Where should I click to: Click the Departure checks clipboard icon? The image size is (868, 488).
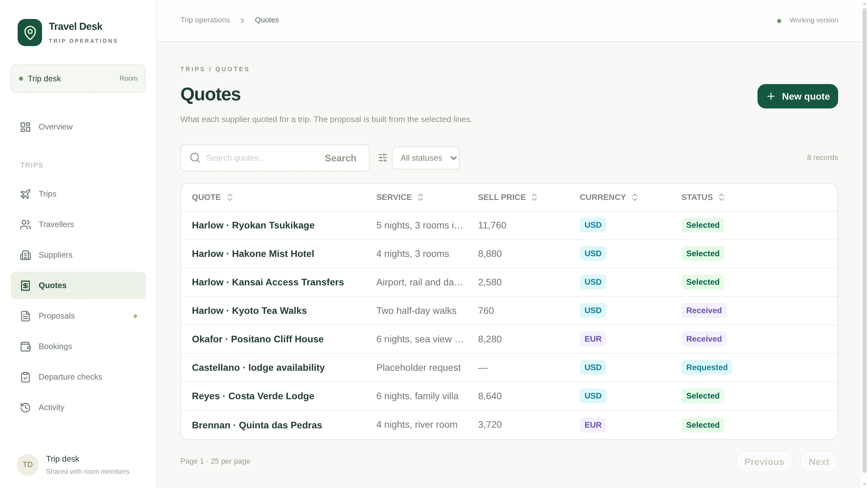click(x=25, y=377)
